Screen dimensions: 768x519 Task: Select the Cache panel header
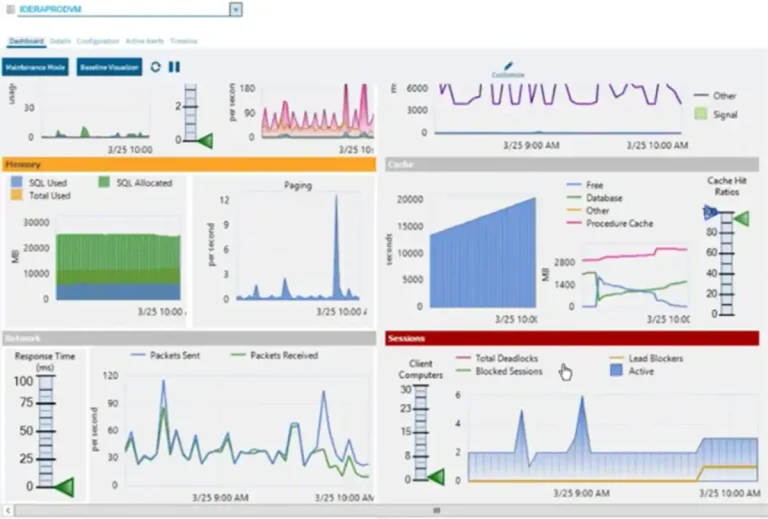(x=572, y=165)
